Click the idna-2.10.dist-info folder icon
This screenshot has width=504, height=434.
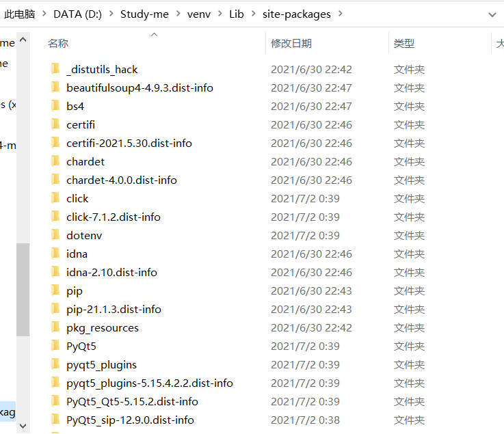click(55, 272)
